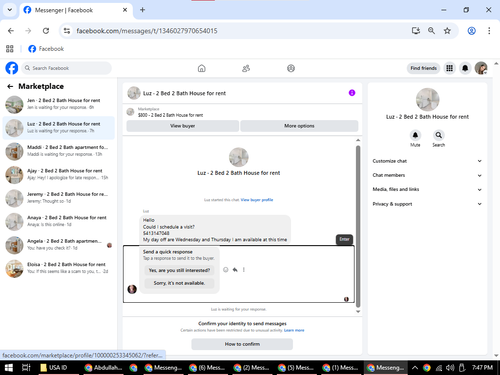500x375 pixels.
Task: Go back using Marketplace arrow
Action: pos(10,86)
